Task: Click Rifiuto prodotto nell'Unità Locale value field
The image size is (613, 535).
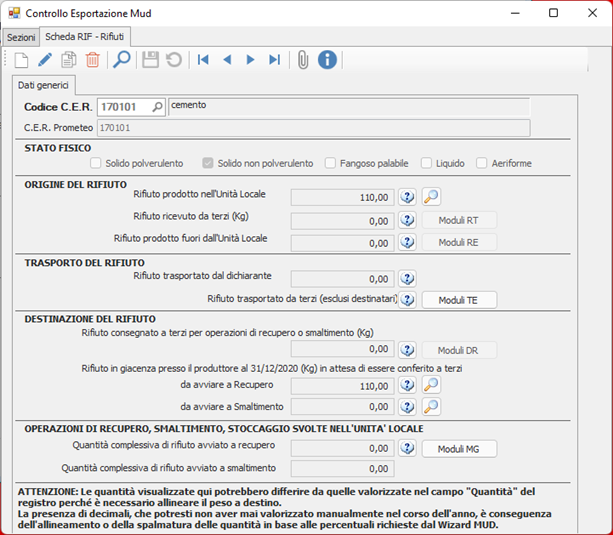Action: point(342,198)
